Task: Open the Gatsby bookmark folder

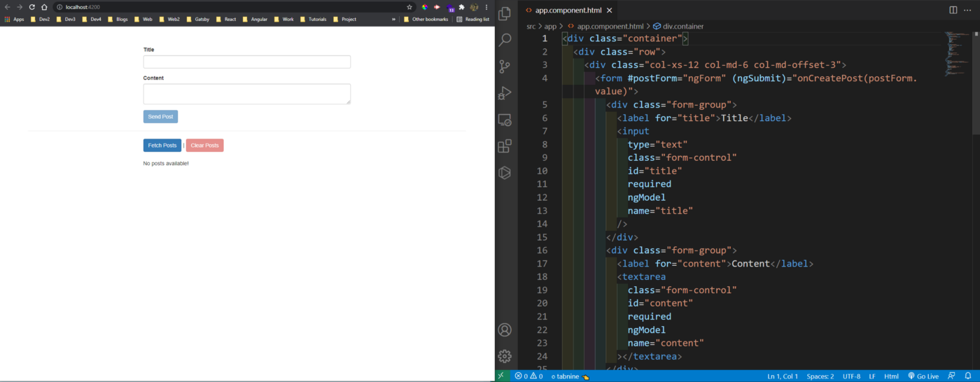Action: click(197, 19)
